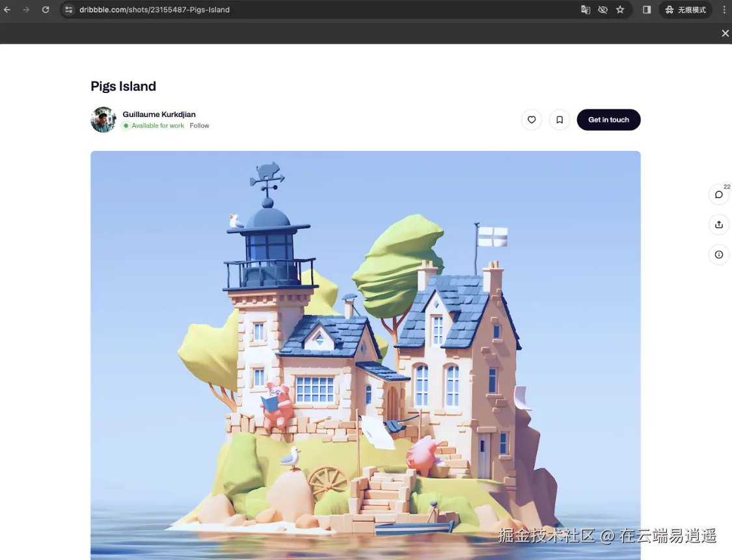Open the translate page icon
The height and width of the screenshot is (560, 732).
click(586, 10)
